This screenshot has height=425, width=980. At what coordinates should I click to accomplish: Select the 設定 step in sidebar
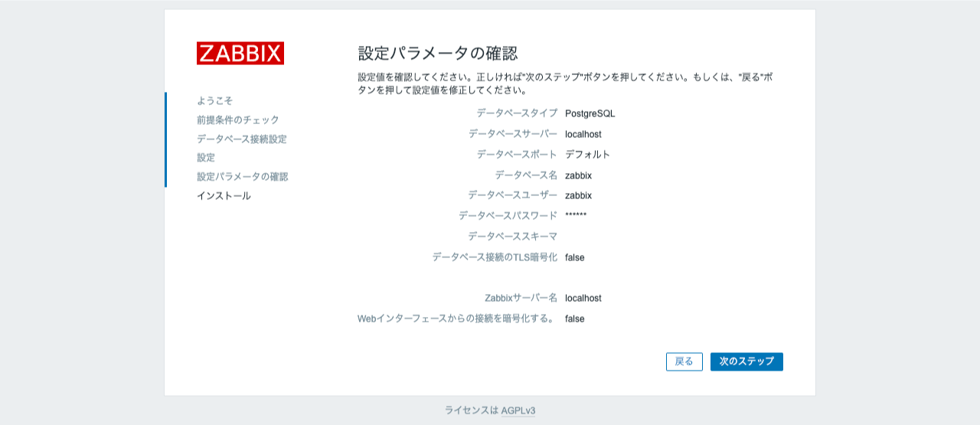[206, 157]
